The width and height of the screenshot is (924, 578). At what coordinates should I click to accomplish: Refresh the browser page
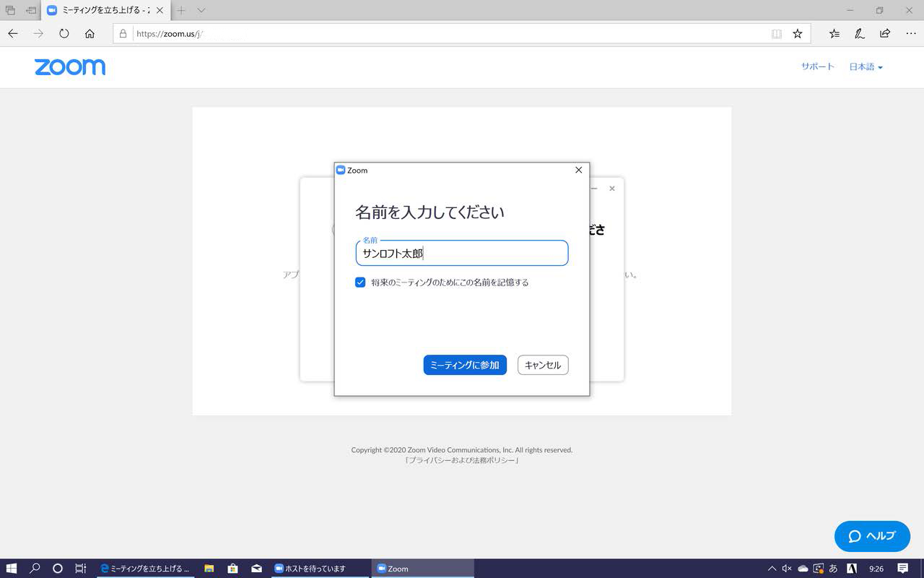64,33
